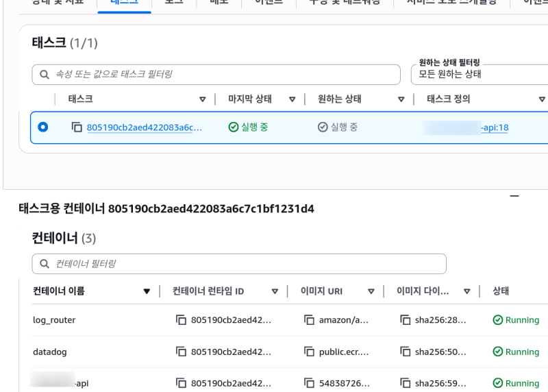548x392 pixels.
Task: Copy the task ID 805190cb2aed422083a6c
Action: pos(77,127)
